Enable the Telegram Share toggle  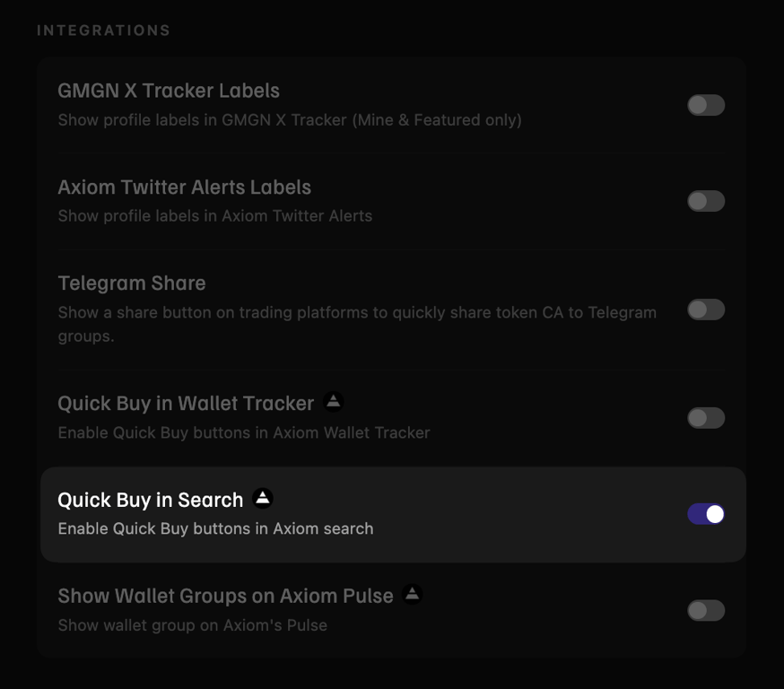click(x=705, y=310)
